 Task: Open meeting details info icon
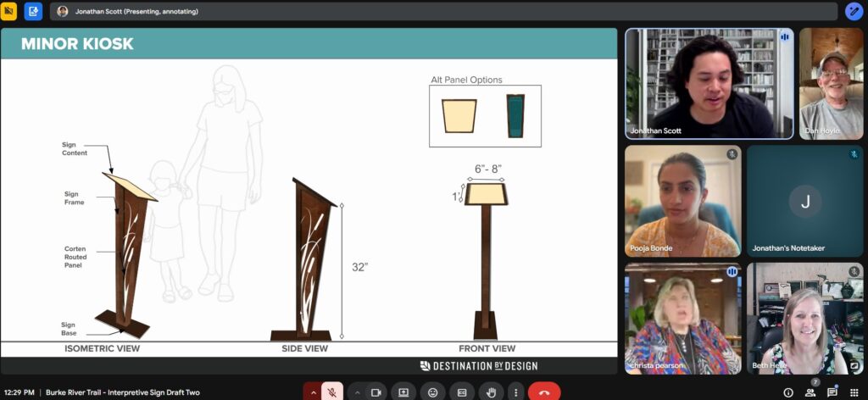pos(788,392)
